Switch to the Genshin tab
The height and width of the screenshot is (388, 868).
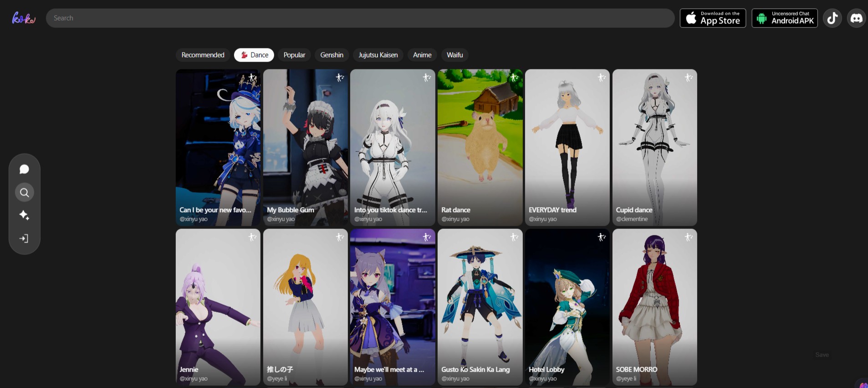coord(332,55)
